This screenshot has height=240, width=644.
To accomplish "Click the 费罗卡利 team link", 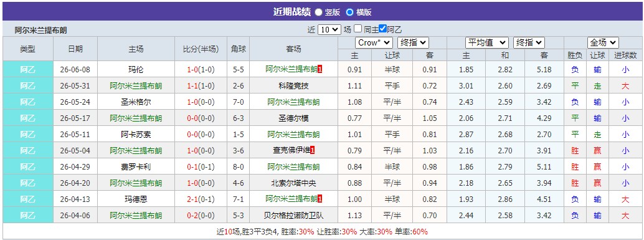I will (x=136, y=167).
